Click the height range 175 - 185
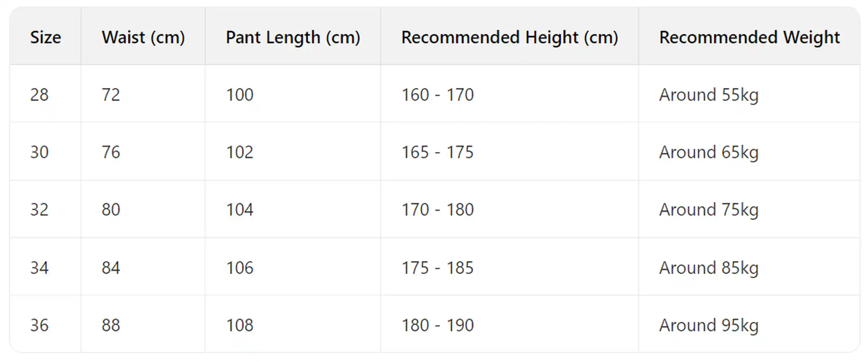The image size is (868, 362). click(x=438, y=268)
